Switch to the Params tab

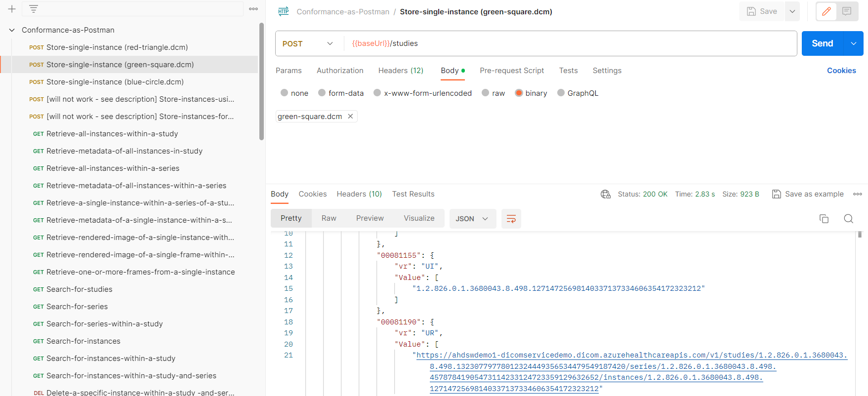click(x=289, y=71)
